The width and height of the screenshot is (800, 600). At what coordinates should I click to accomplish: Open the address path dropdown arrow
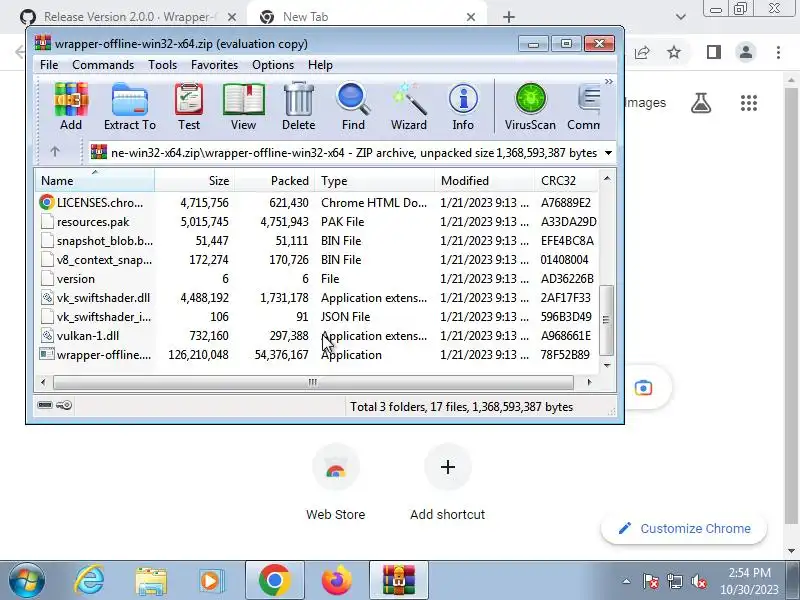pyautogui.click(x=608, y=153)
